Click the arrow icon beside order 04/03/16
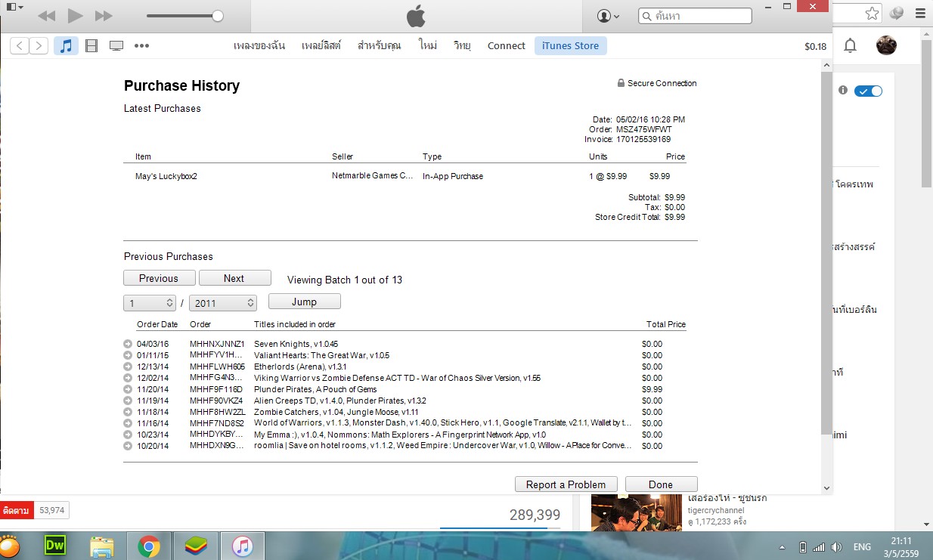The width and height of the screenshot is (933, 560). [x=128, y=344]
